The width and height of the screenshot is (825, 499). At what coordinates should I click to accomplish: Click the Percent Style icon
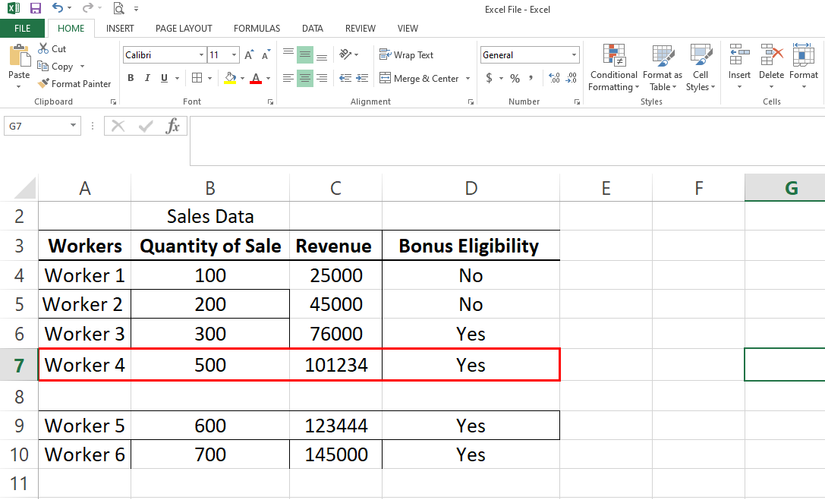515,78
